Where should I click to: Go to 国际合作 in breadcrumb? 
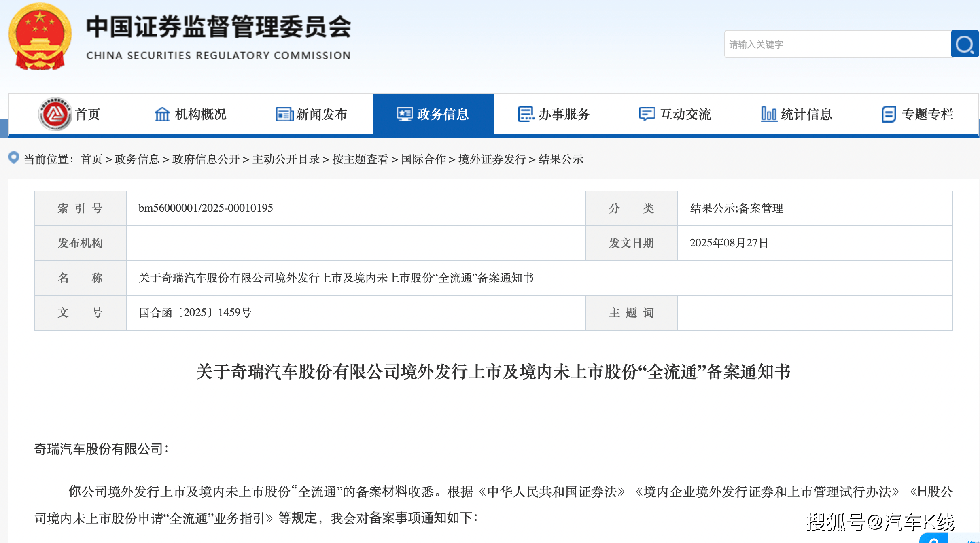pos(424,159)
